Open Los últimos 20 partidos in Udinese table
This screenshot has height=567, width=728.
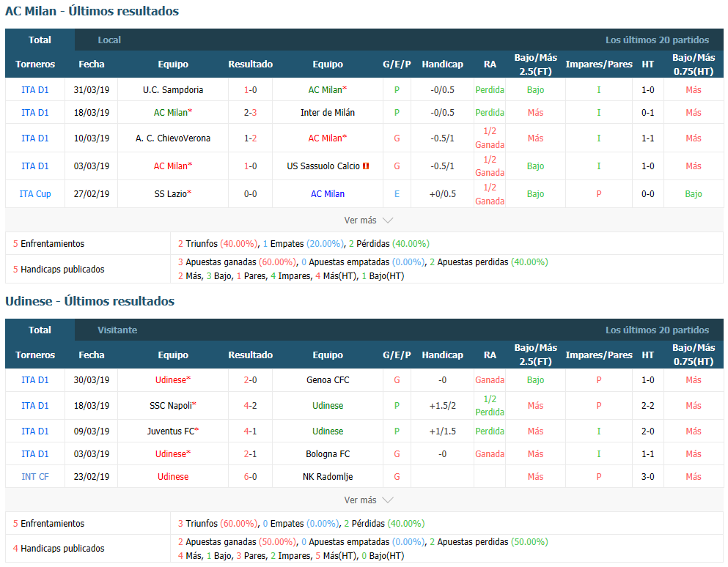pyautogui.click(x=657, y=330)
